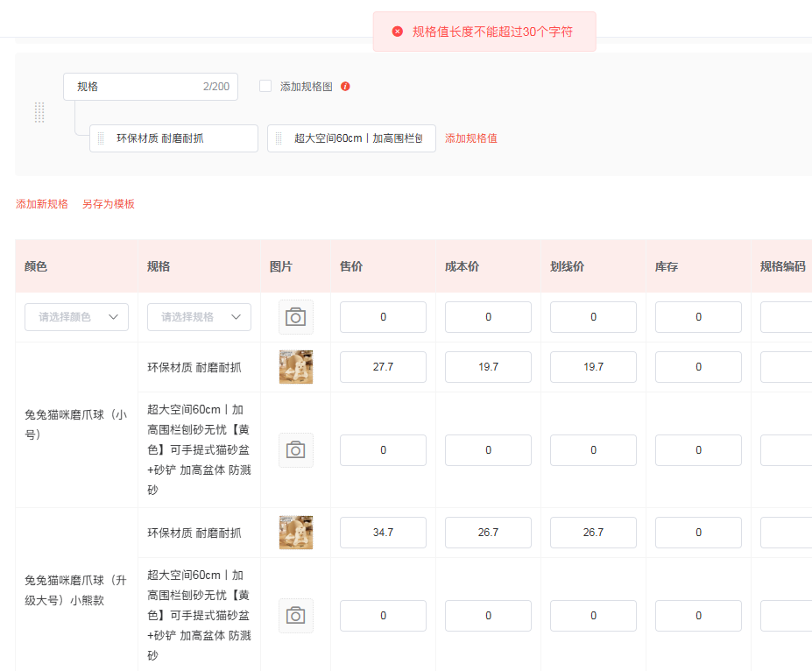The width and height of the screenshot is (812, 671).
Task: Click drag handle in 超大空间60cm value box
Action: coord(279,138)
